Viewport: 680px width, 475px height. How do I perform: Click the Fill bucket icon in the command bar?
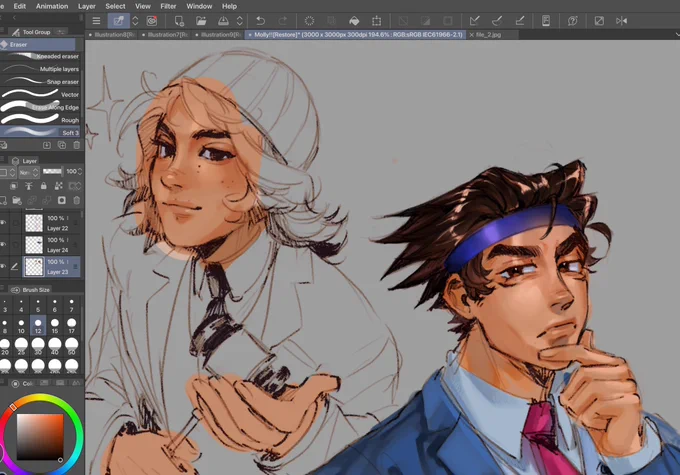(354, 21)
